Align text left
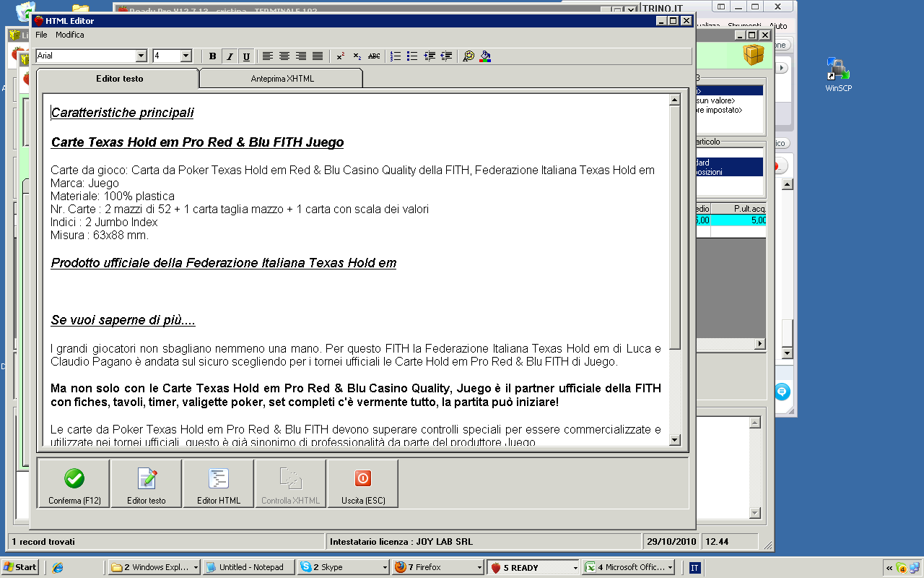 click(x=268, y=56)
